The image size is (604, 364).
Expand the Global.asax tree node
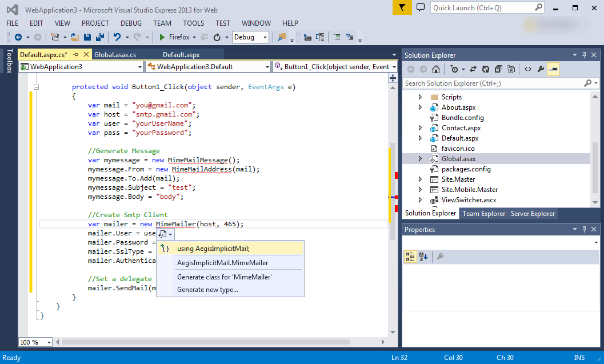tap(420, 159)
